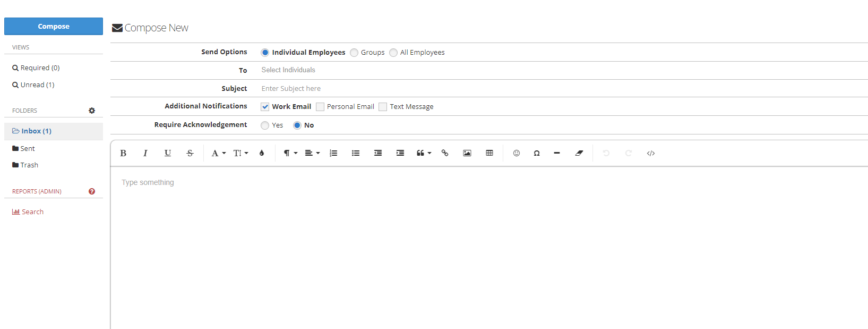The height and width of the screenshot is (329, 868).
Task: Open the text color picker droplet
Action: 262,153
